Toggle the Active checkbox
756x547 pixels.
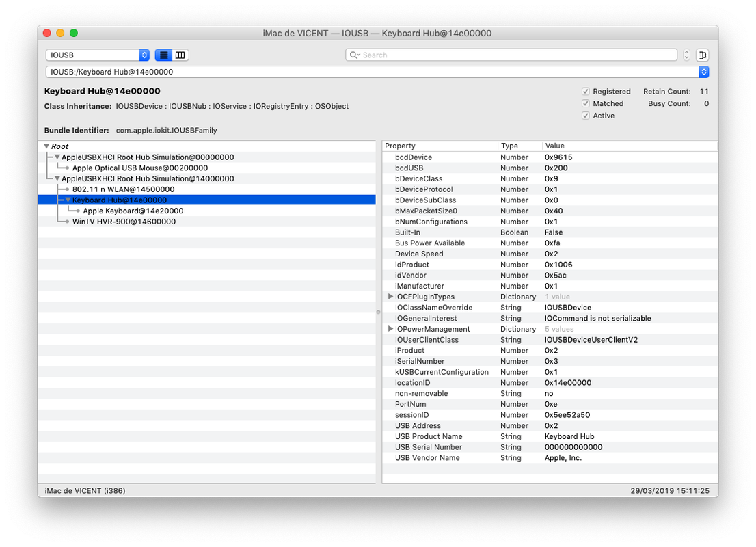click(585, 116)
